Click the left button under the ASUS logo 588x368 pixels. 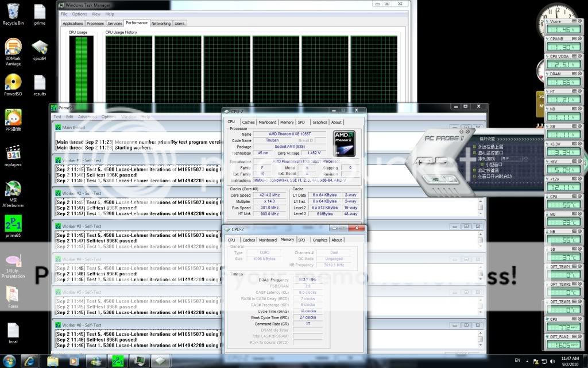(435, 179)
